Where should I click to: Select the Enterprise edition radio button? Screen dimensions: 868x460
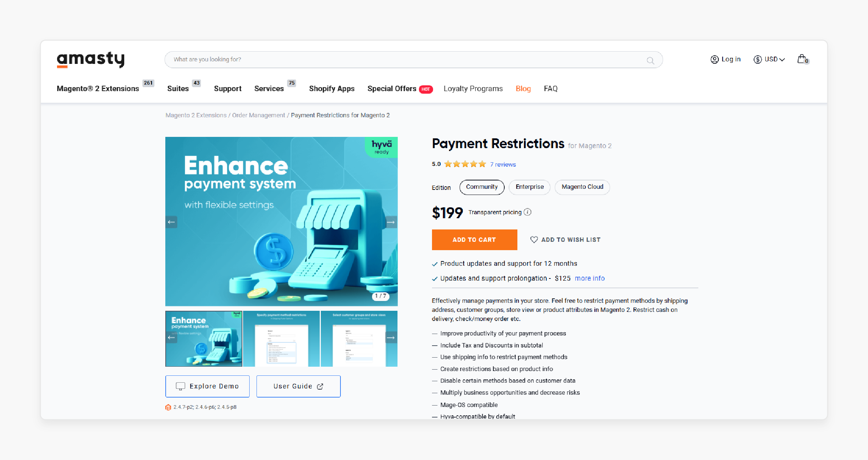click(529, 186)
